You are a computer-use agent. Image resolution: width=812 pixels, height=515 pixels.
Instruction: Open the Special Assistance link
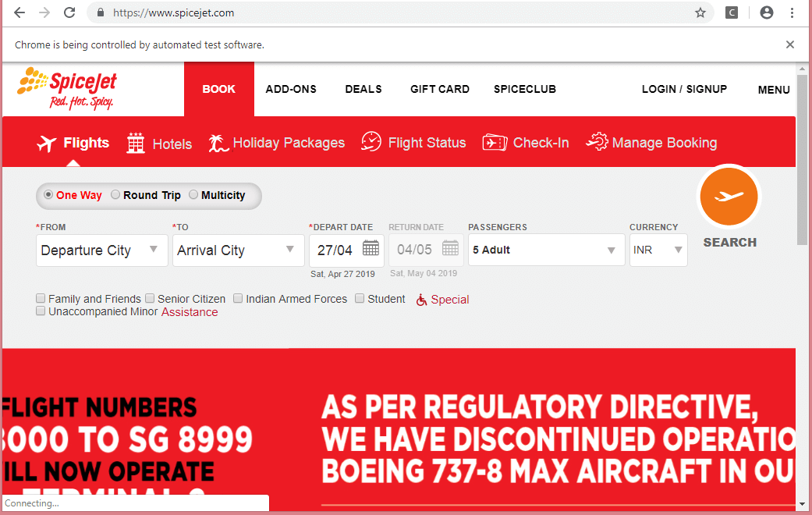coord(449,300)
